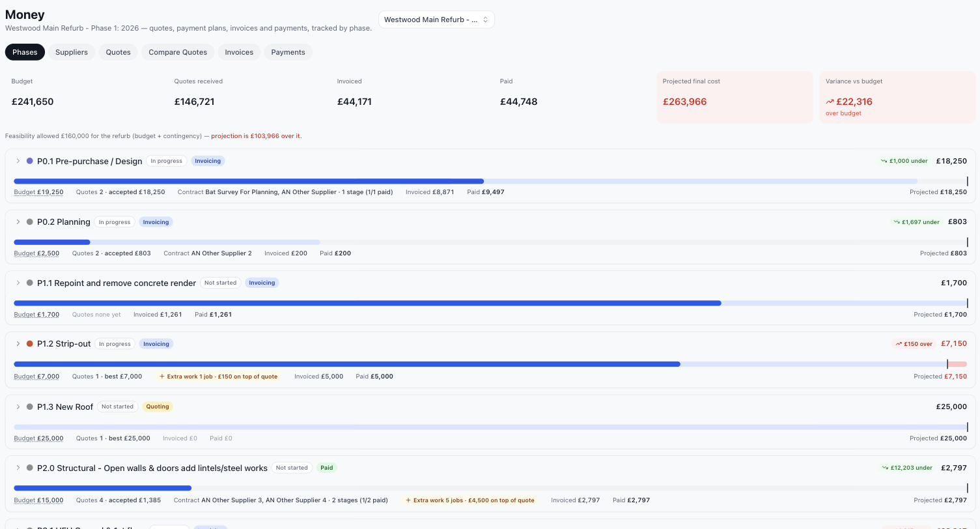Click Budget £19,250 under P0.1

pos(38,192)
